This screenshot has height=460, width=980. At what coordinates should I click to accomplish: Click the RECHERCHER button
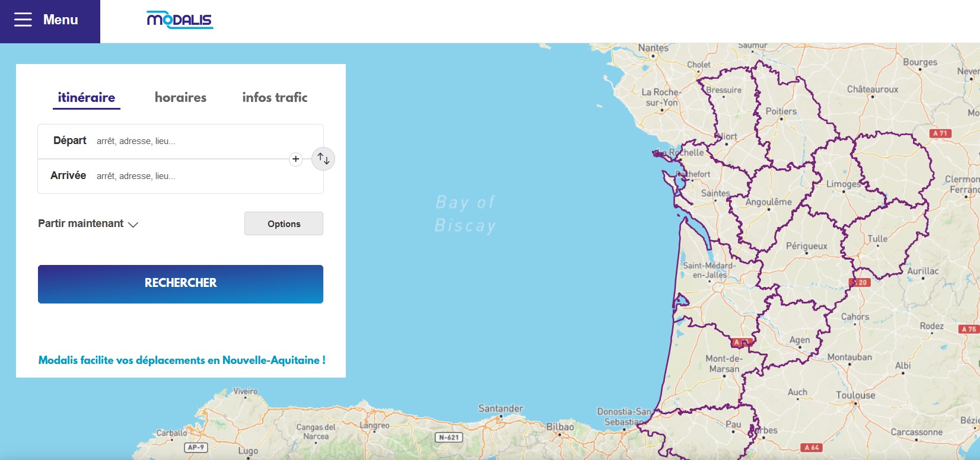coord(180,284)
